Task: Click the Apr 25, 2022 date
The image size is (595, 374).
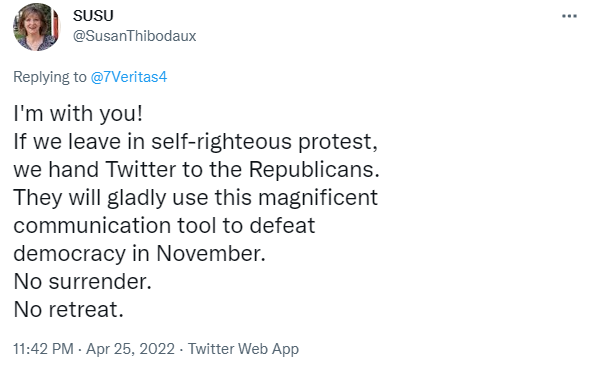Action: pyautogui.click(x=131, y=349)
